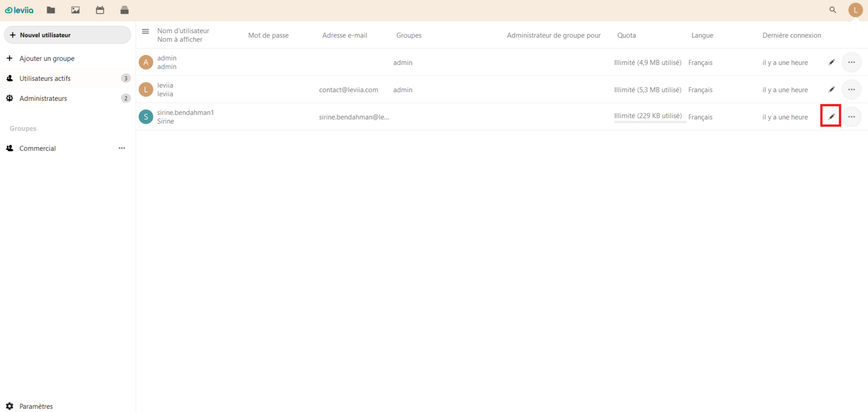Open the user avatar menu at top right
This screenshot has height=412, width=868.
(x=856, y=10)
